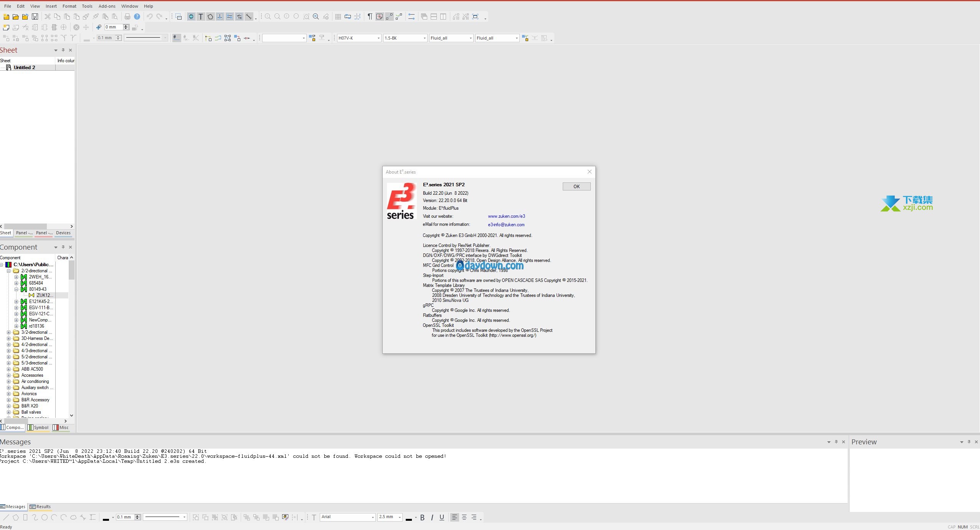Toggle the grid display icon
The width and height of the screenshot is (980, 530).
click(x=338, y=17)
